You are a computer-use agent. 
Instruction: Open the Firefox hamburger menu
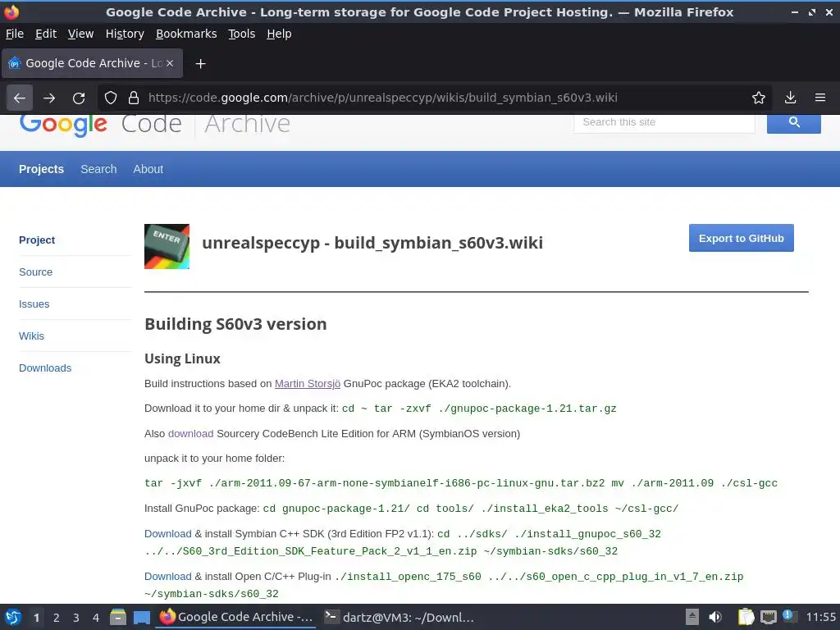click(820, 98)
